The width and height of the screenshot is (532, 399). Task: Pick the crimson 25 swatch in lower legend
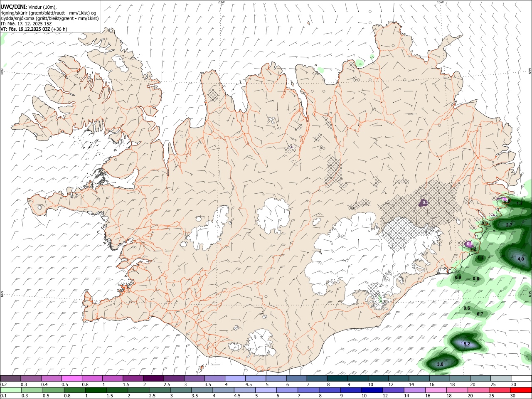click(500, 390)
